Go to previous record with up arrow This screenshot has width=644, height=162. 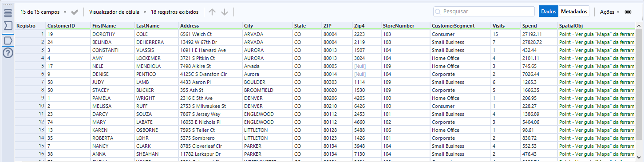[x=212, y=12]
